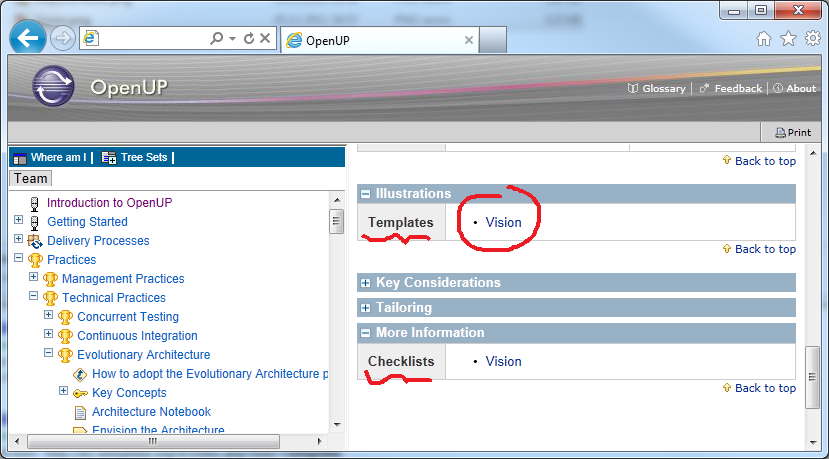Select the OpenUP browser tab
This screenshot has height=459, width=829.
pyautogui.click(x=379, y=40)
